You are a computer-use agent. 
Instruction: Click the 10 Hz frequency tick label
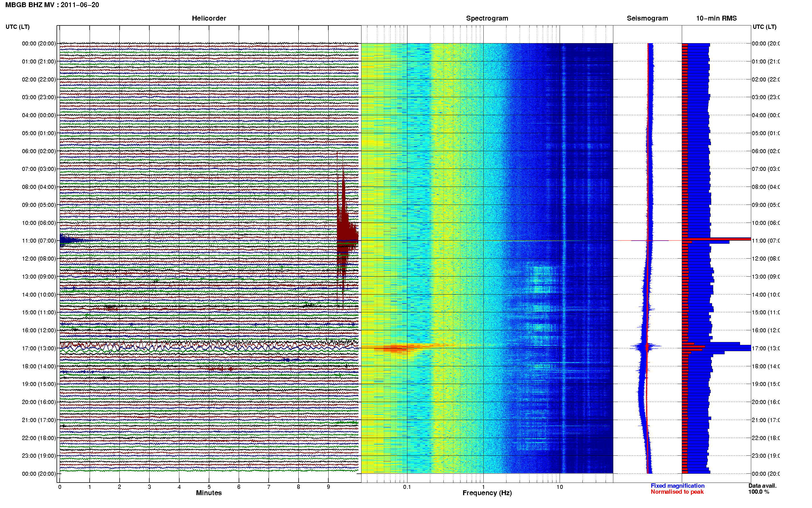tap(560, 487)
